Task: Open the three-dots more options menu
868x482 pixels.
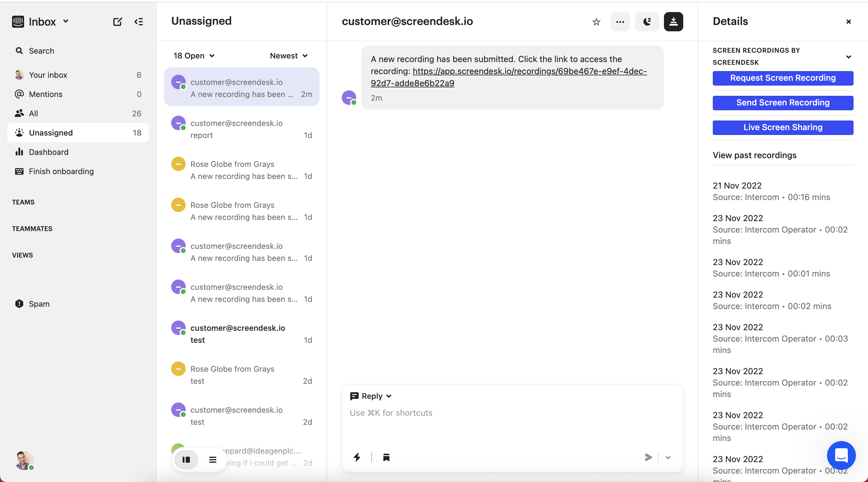Action: 620,22
